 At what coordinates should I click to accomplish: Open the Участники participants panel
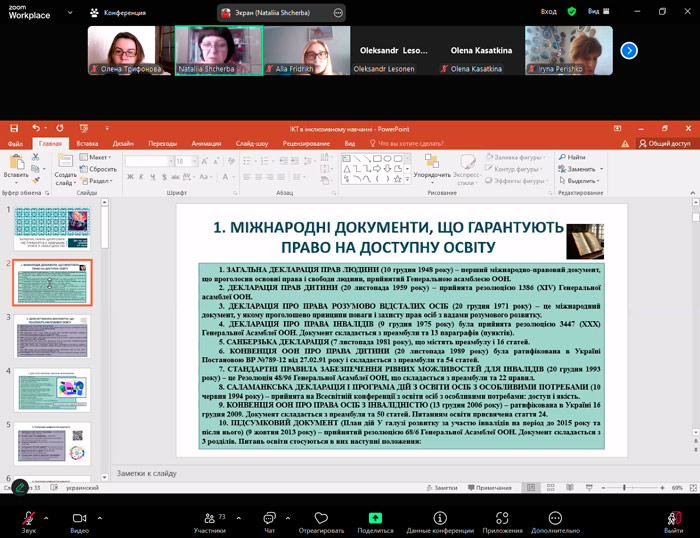coord(209,519)
